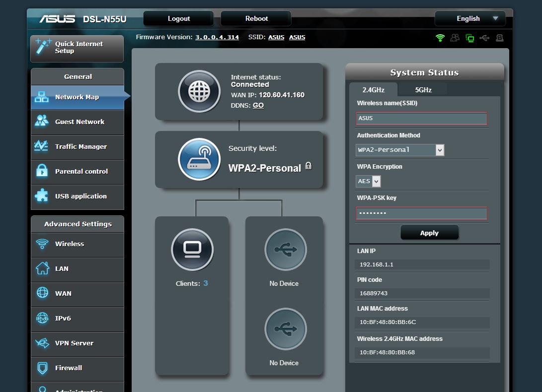Open Network Map menu item
This screenshot has width=542, height=392.
pos(77,97)
